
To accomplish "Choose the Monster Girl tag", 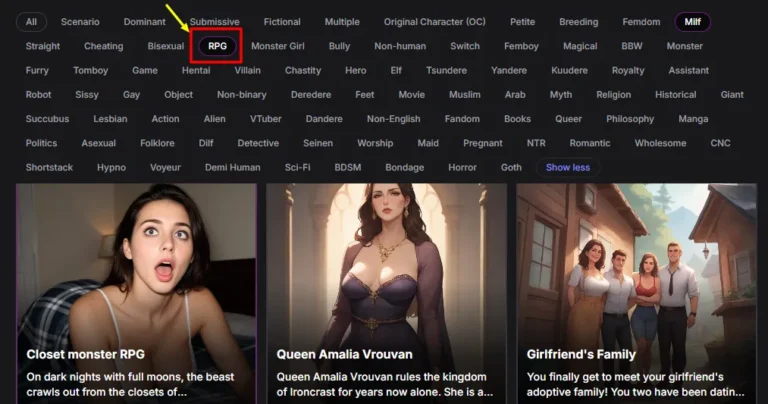I will pos(278,46).
